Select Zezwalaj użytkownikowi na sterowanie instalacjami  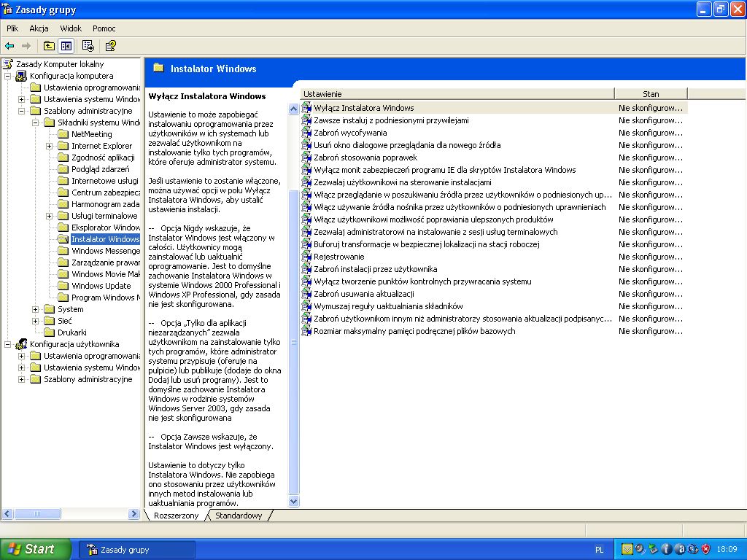pos(403,182)
